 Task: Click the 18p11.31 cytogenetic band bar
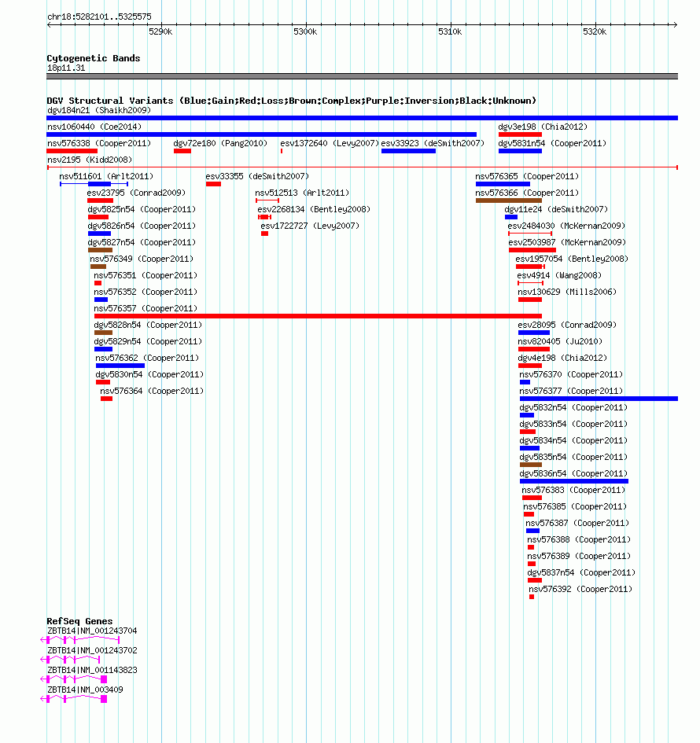pyautogui.click(x=362, y=76)
